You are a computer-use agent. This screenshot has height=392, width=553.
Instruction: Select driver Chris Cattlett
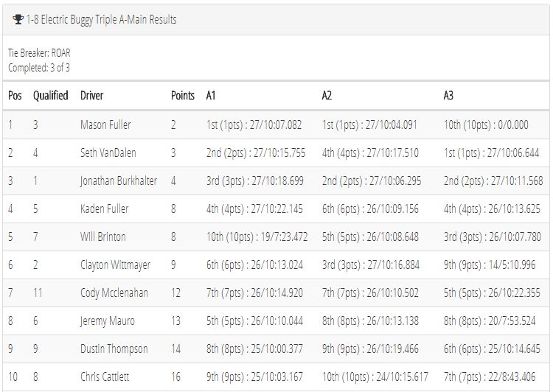(105, 377)
